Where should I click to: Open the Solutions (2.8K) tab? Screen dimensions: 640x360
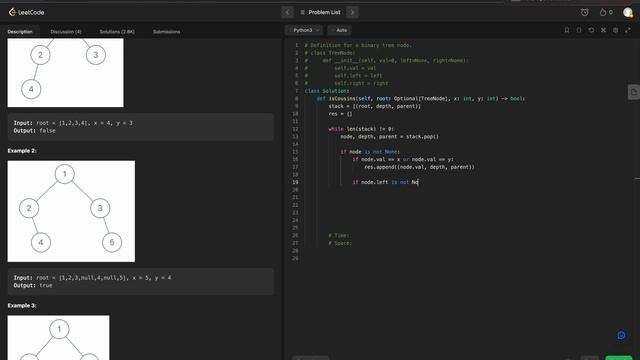point(117,32)
